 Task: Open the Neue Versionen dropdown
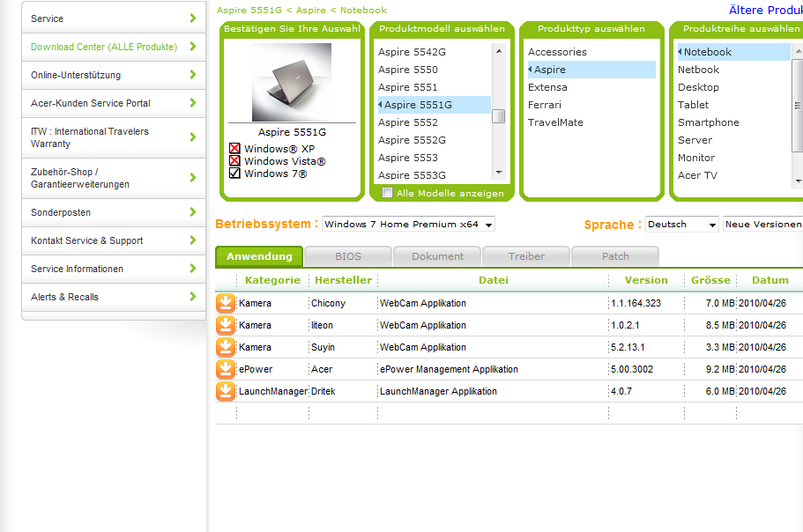point(763,224)
